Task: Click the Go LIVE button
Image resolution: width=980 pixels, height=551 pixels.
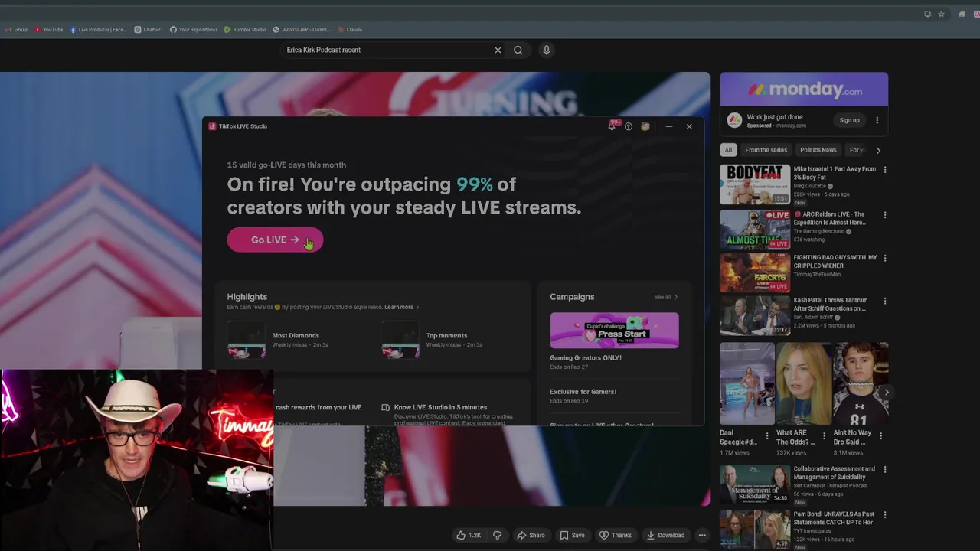Action: point(275,240)
